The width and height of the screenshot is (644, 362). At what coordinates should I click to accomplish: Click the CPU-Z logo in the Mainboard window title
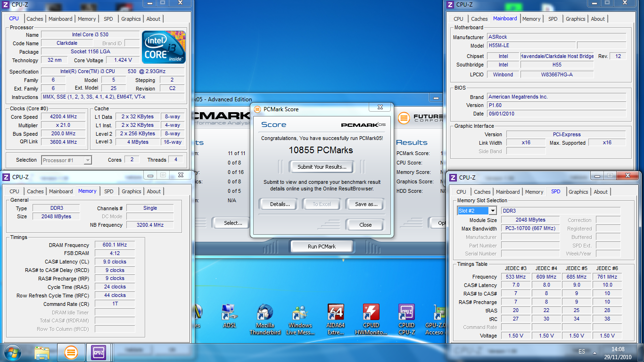(x=451, y=5)
